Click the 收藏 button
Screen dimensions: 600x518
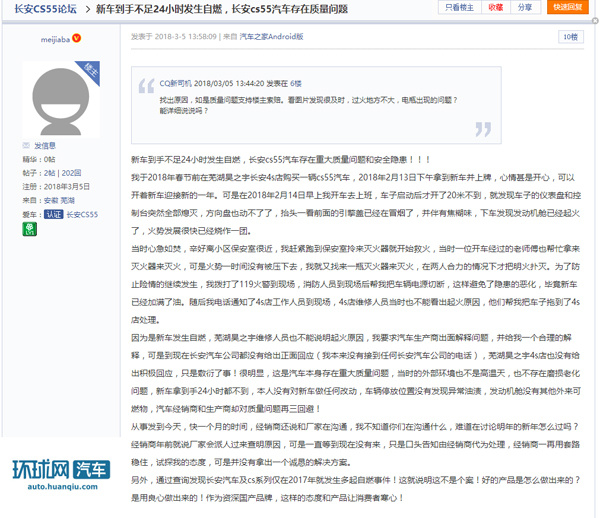coord(496,7)
